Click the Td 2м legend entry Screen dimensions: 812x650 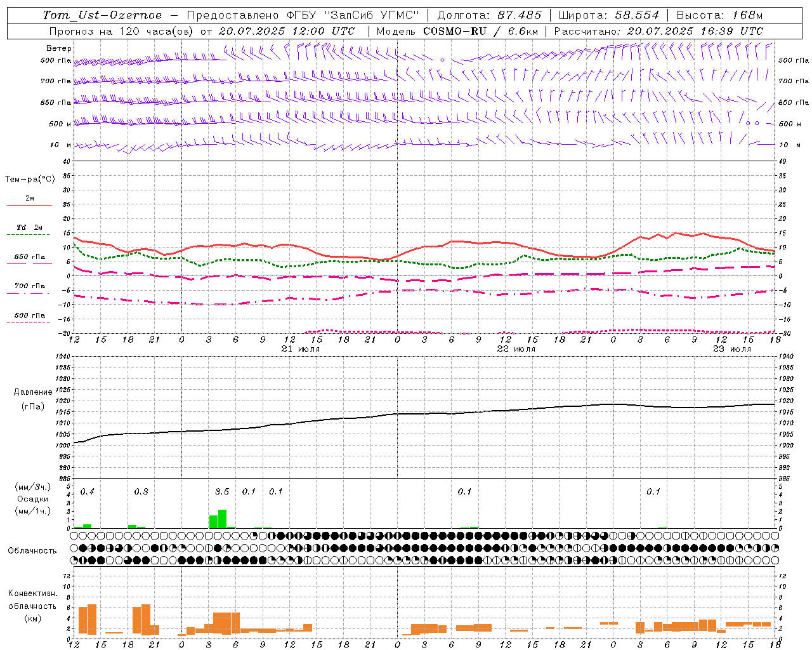(x=30, y=227)
